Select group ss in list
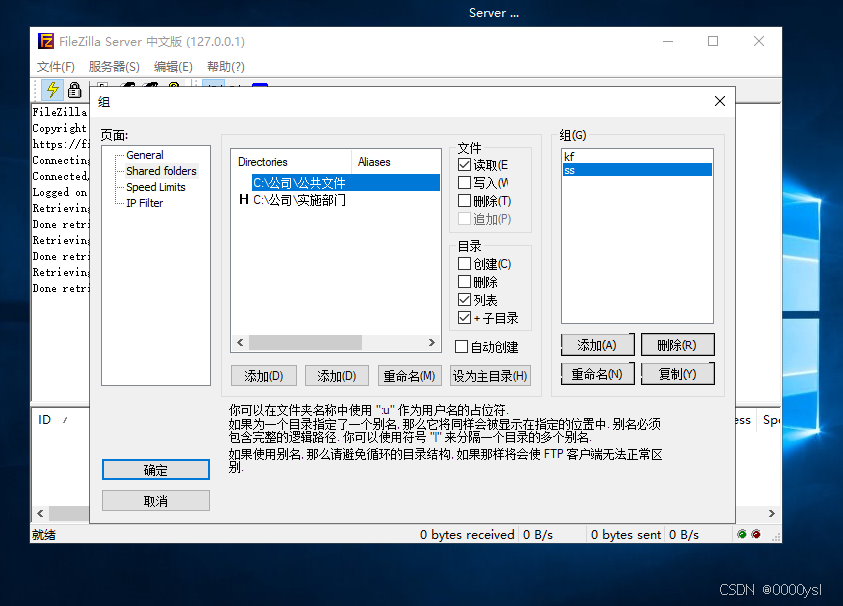Image resolution: width=843 pixels, height=606 pixels. 637,170
